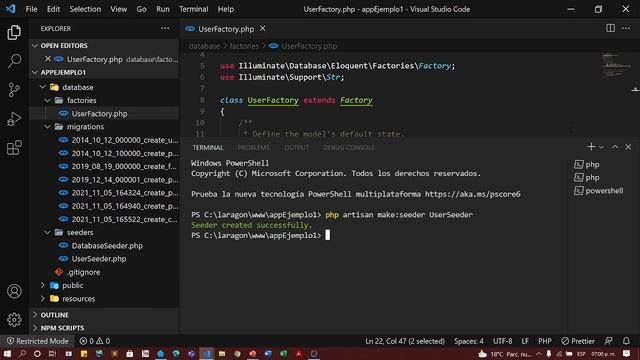Open the Explorer view in activity bar
Screen dimensions: 640x360
tap(14, 32)
